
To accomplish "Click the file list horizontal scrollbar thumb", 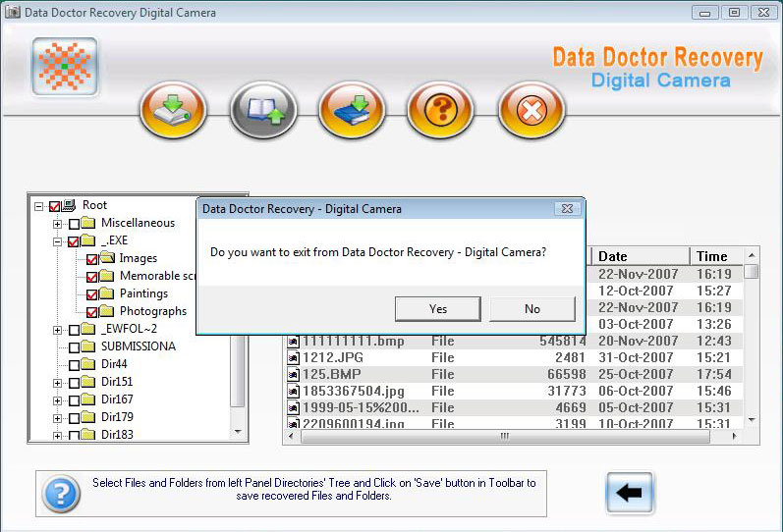I will (505, 436).
